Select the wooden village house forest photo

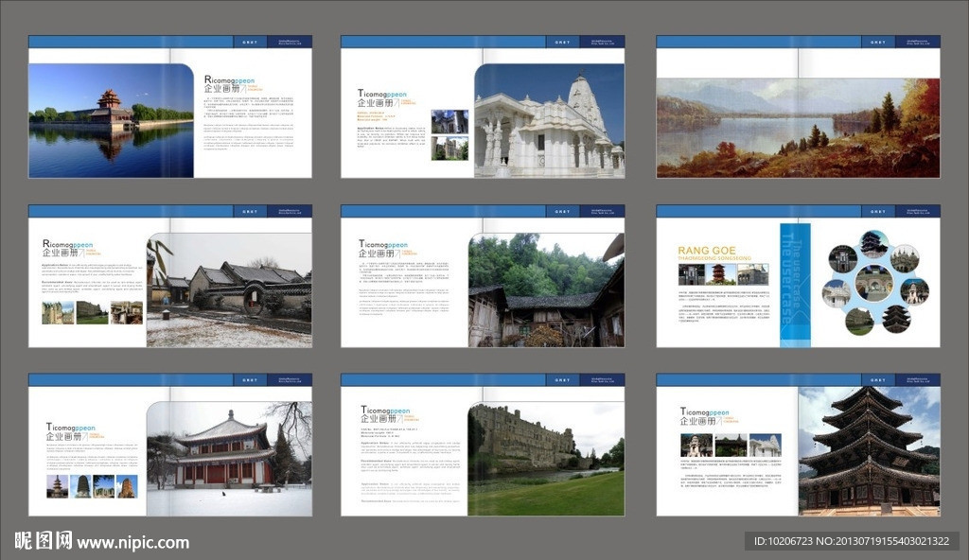tap(546, 289)
